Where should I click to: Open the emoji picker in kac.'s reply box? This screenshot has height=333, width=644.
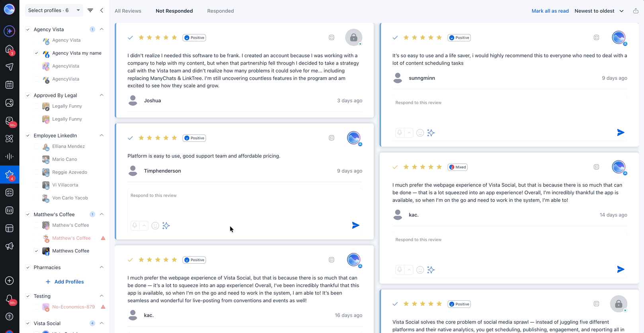click(x=420, y=270)
